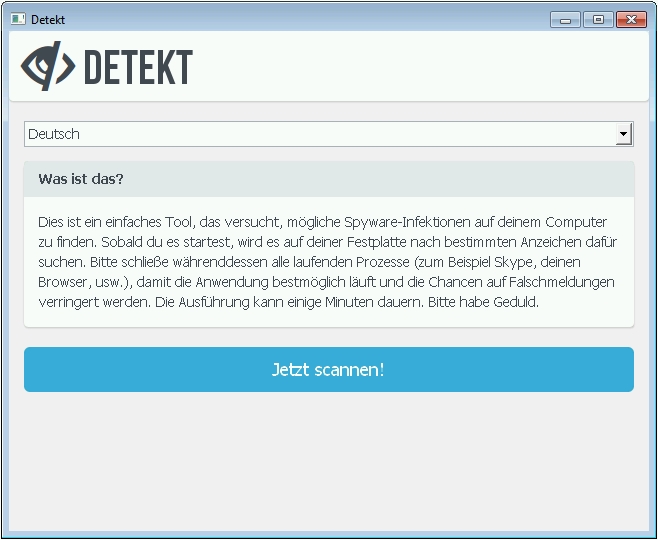This screenshot has height=540, width=658.
Task: Click the Detekt title bar app icon
Action: pyautogui.click(x=18, y=19)
